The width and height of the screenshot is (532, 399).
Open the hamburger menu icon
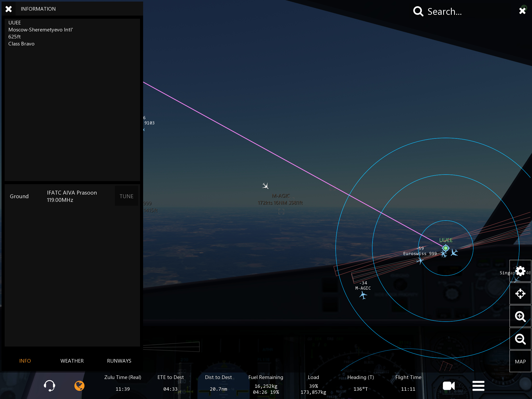click(x=478, y=386)
